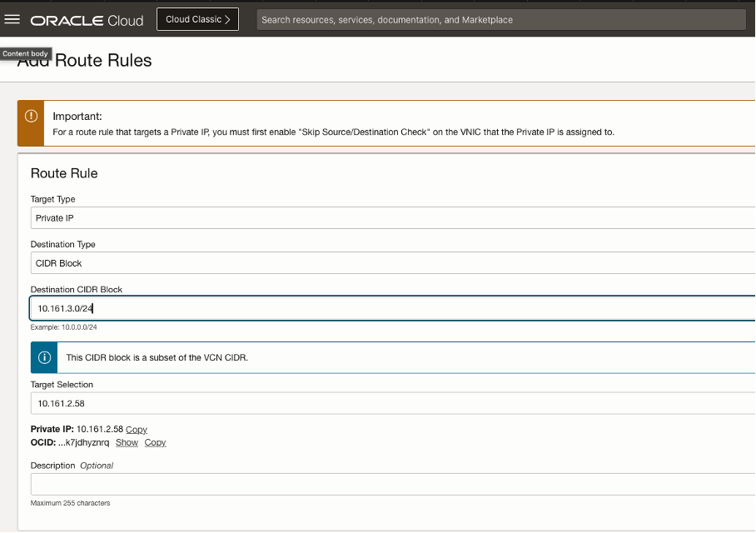Open the Cloud Classic switcher
The width and height of the screenshot is (756, 533).
197,18
